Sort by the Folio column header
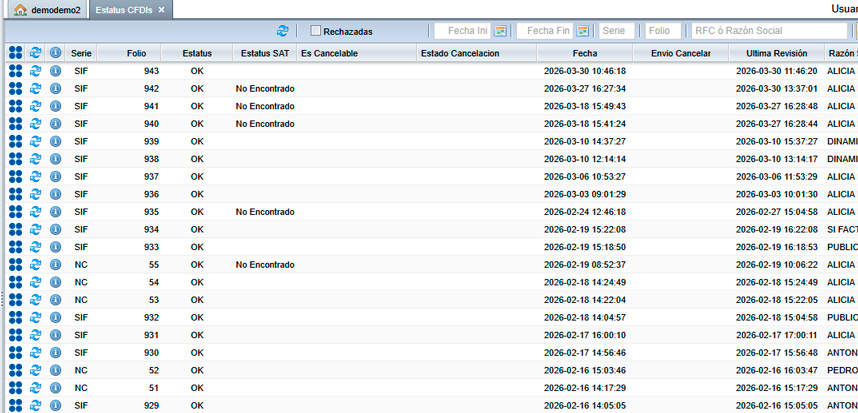This screenshot has width=858, height=413. point(137,52)
